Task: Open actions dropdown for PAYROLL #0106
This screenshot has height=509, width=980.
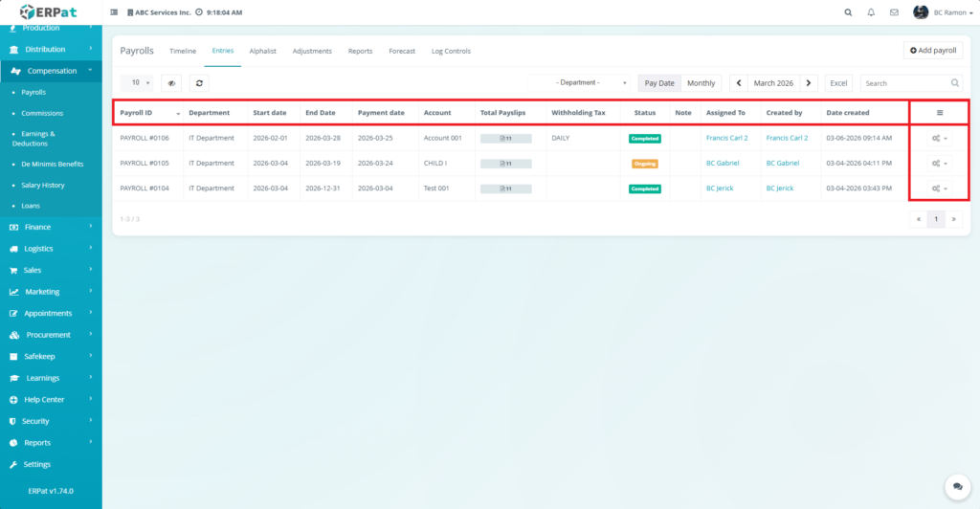Action: pyautogui.click(x=939, y=138)
